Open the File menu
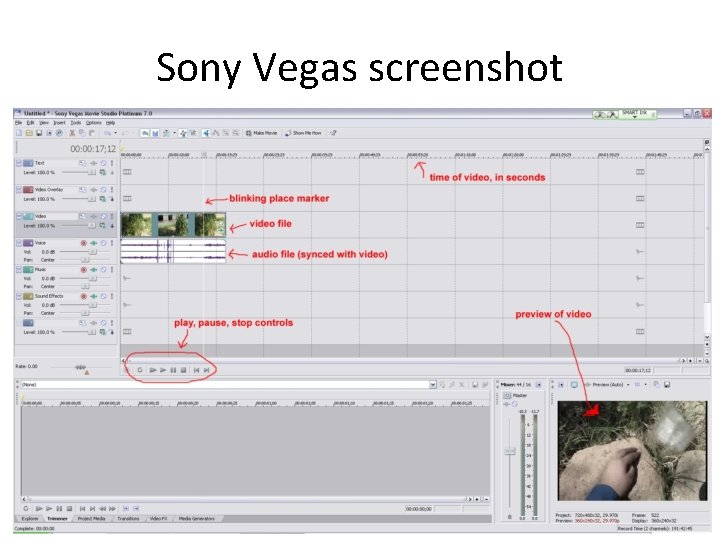 click(x=18, y=123)
